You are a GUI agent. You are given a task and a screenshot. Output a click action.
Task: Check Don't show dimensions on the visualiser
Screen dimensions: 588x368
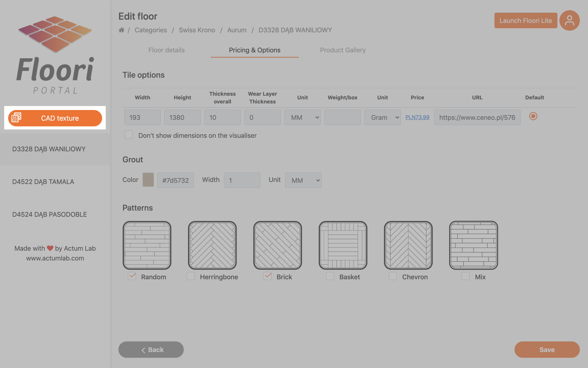[129, 135]
